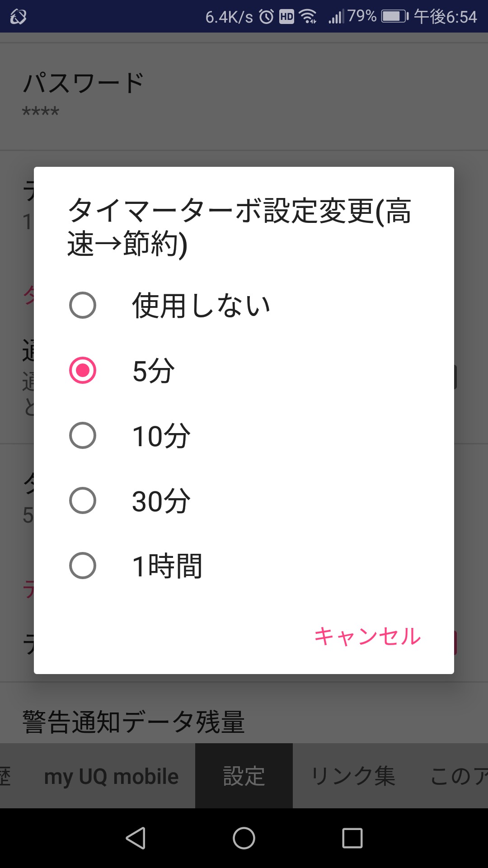Tap the cellular signal strength icon
Image resolution: width=488 pixels, height=868 pixels.
pyautogui.click(x=336, y=17)
